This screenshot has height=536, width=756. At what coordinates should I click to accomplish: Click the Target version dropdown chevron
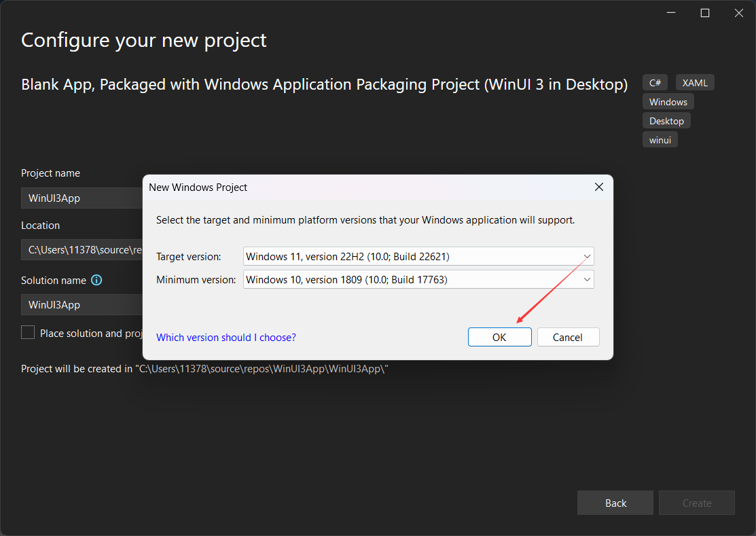click(x=587, y=256)
